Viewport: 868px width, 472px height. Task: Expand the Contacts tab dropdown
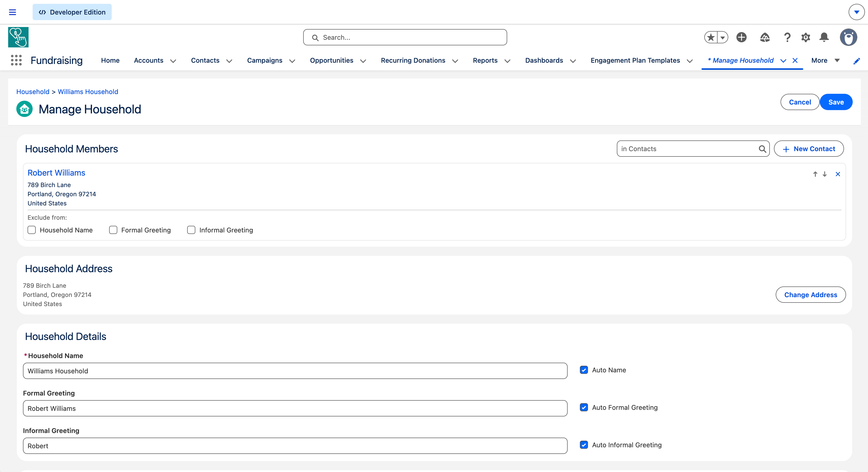tap(229, 61)
